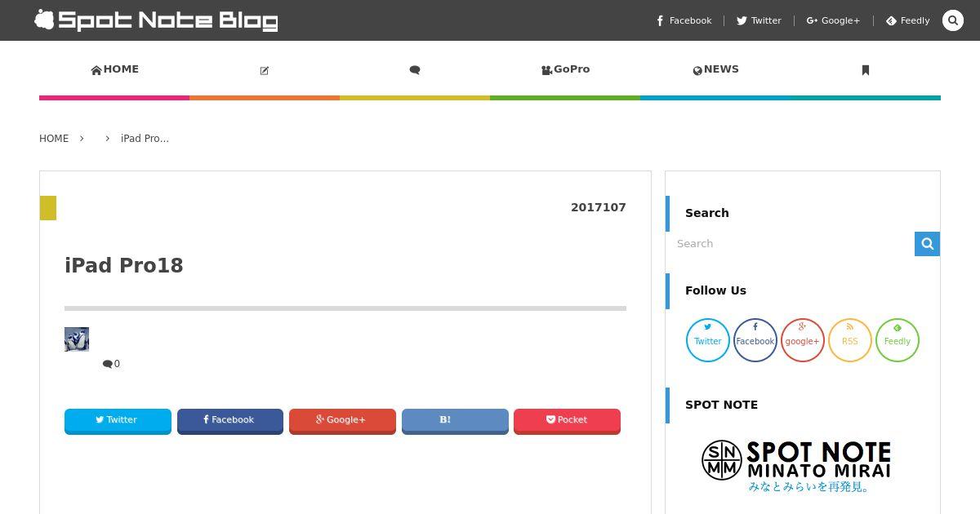Click the comment count icon showing 0
Viewport: 980px width, 514px height.
point(111,364)
